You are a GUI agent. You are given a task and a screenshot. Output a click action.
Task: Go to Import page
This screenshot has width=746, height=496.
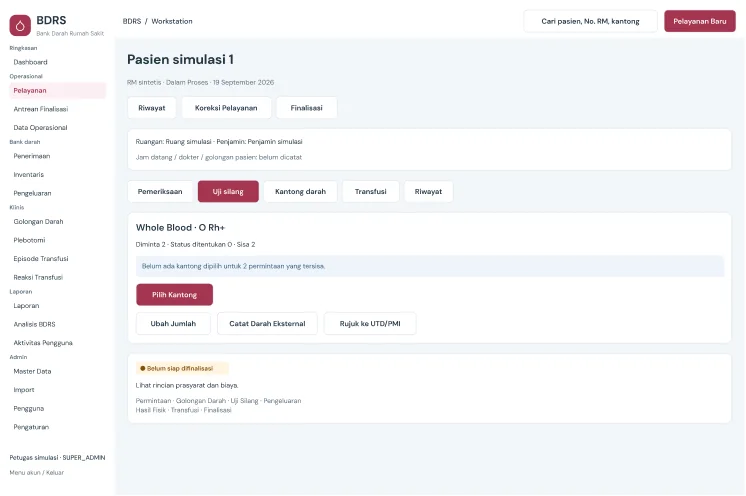pos(24,390)
